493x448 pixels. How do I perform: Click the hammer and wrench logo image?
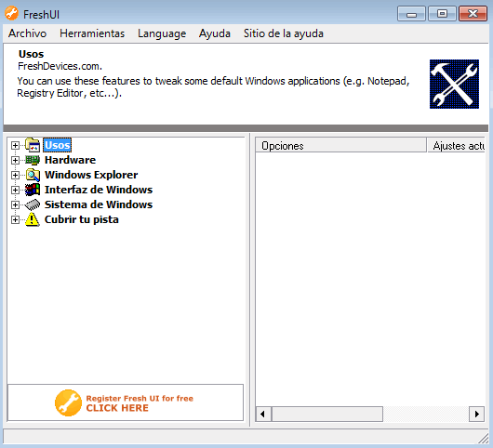[454, 84]
